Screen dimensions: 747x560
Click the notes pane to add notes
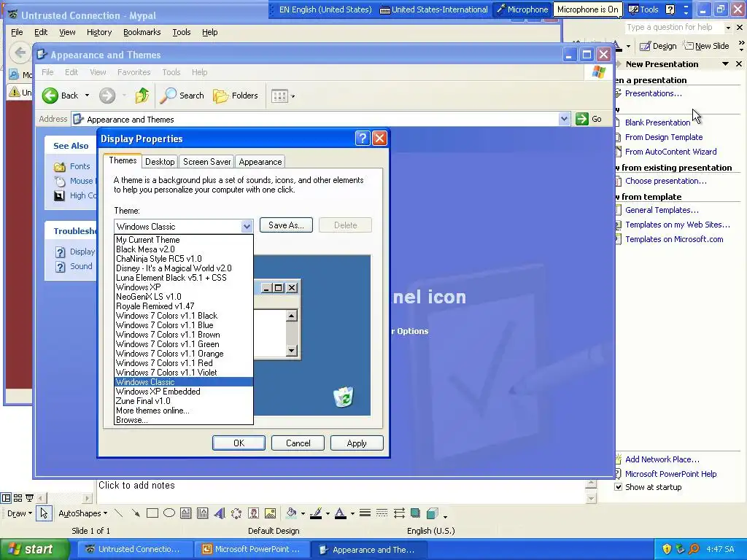[x=340, y=491]
